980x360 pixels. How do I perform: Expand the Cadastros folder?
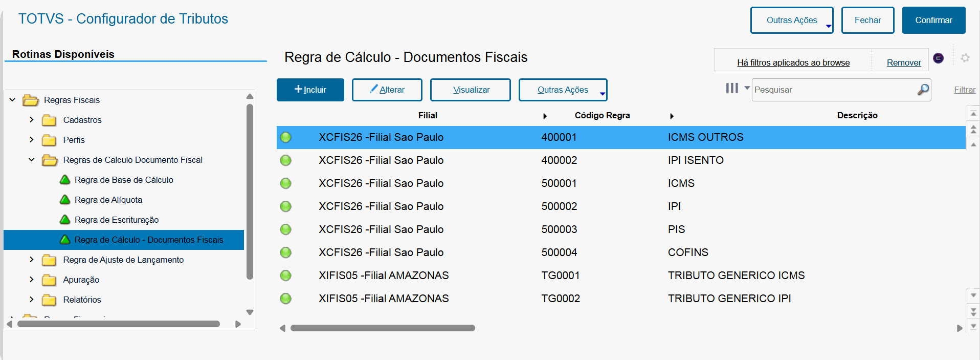[32, 120]
